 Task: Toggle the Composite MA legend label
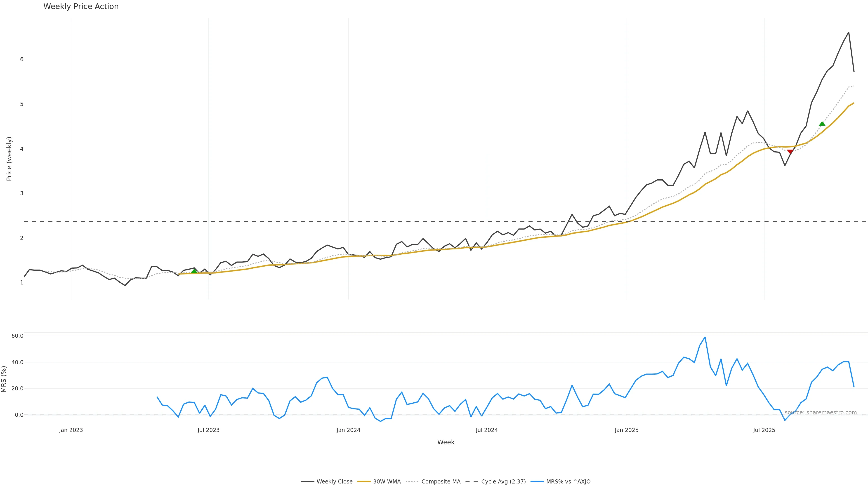(x=441, y=482)
